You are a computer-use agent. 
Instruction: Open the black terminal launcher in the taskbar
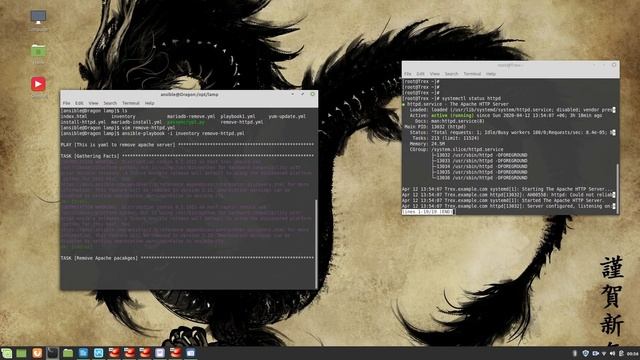click(x=52, y=353)
